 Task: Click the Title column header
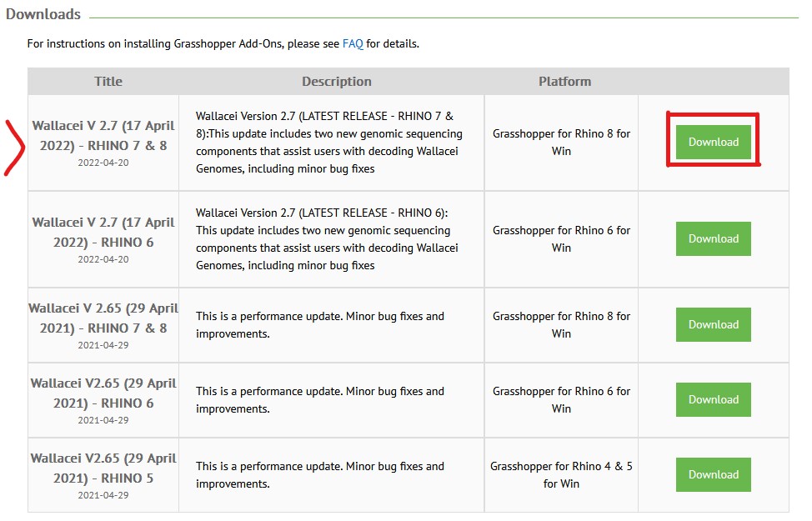(108, 81)
